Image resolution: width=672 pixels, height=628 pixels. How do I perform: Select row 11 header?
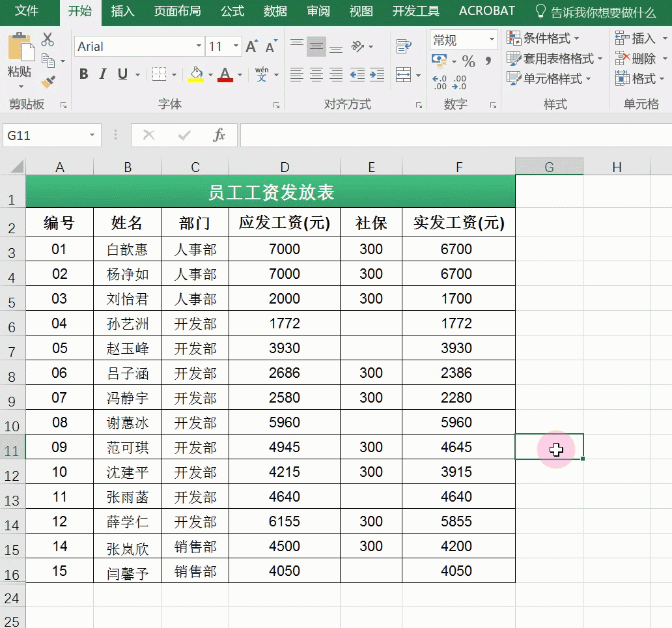point(12,447)
